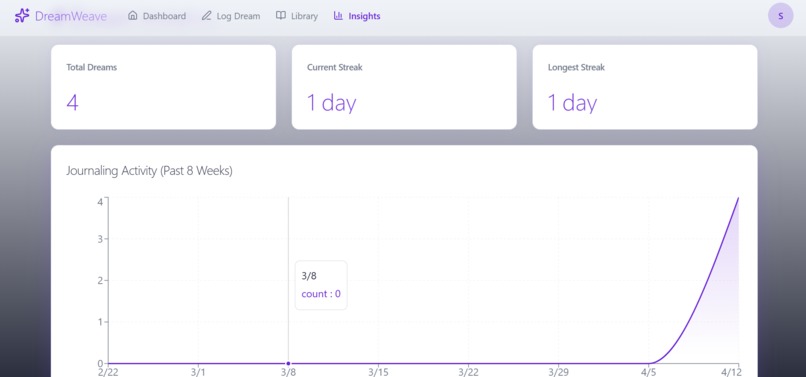
Task: Click the y-axis label 0
Action: pos(101,363)
